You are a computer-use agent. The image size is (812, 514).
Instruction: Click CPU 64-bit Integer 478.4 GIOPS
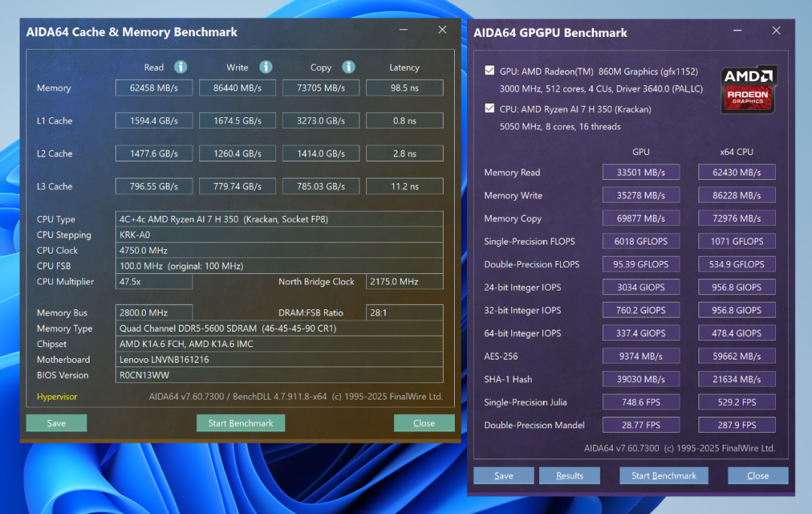point(736,333)
